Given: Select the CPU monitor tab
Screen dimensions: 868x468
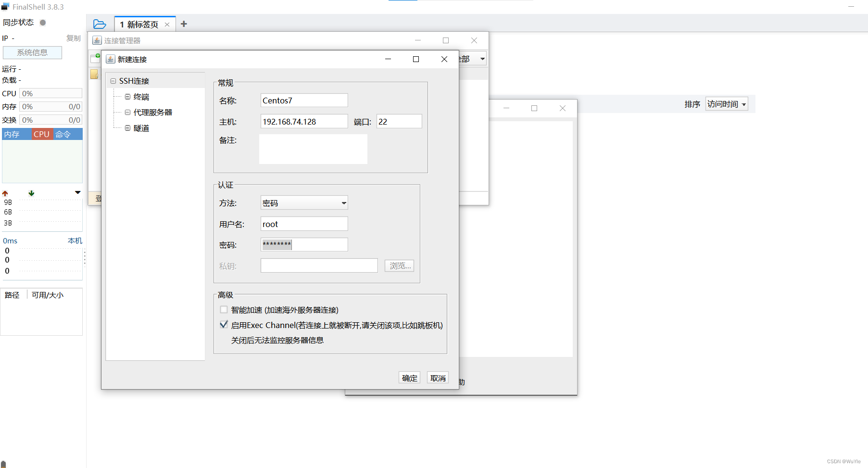Looking at the screenshot, I should pos(42,134).
